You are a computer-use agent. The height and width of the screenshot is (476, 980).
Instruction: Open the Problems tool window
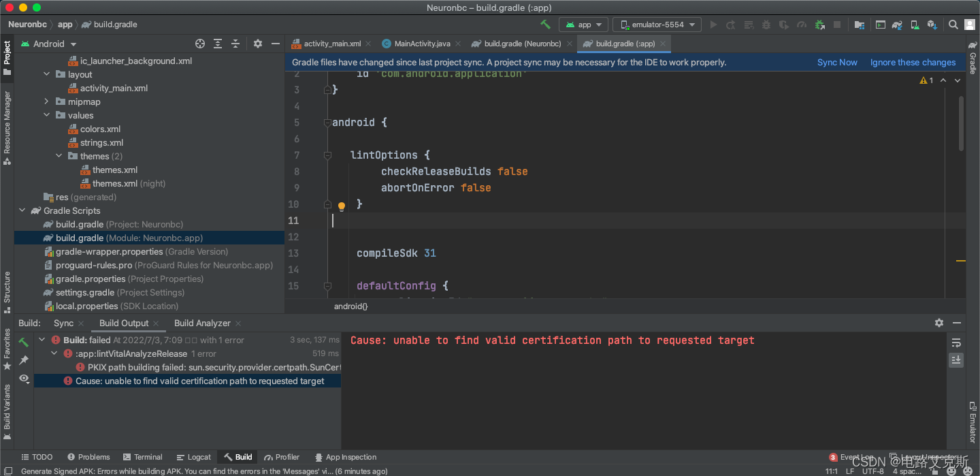tap(88, 457)
